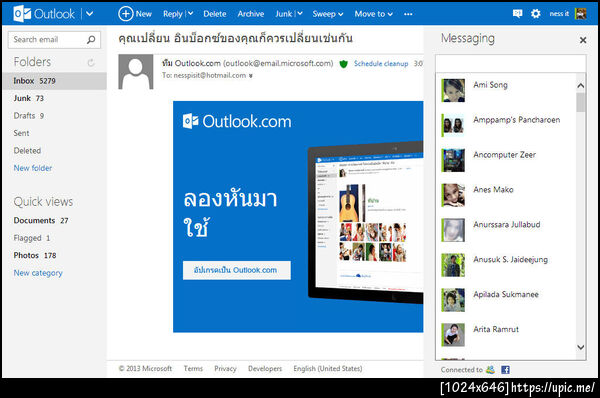Open the Developers footer link
Viewport: 600px width, 398px height.
tap(265, 369)
